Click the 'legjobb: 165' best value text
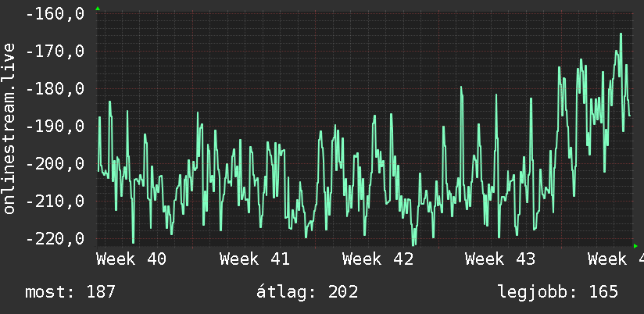This screenshot has width=644, height=314. tap(558, 292)
